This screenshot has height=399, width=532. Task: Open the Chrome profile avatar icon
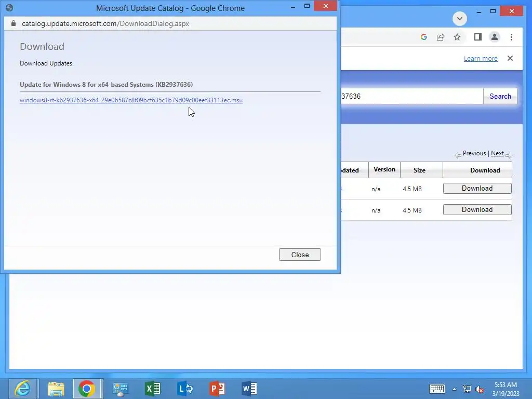point(495,37)
